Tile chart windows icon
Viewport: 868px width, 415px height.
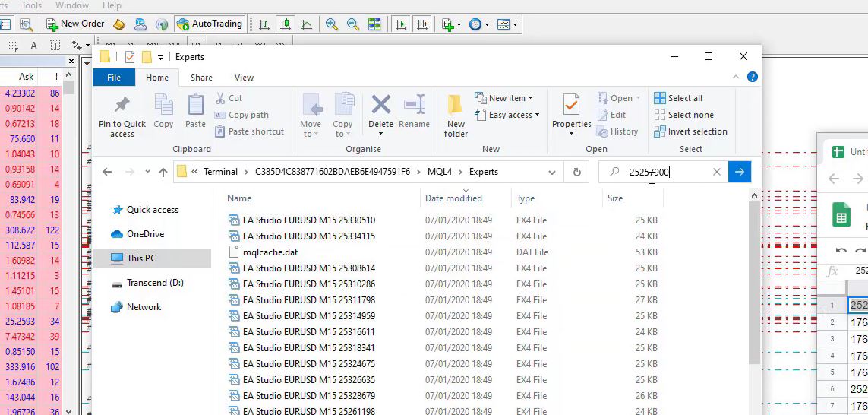click(375, 24)
